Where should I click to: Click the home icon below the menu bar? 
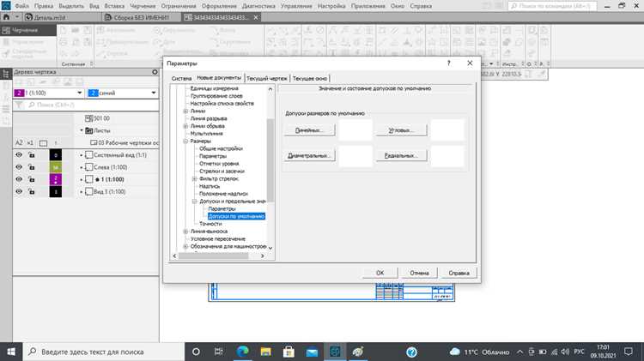click(x=6, y=17)
